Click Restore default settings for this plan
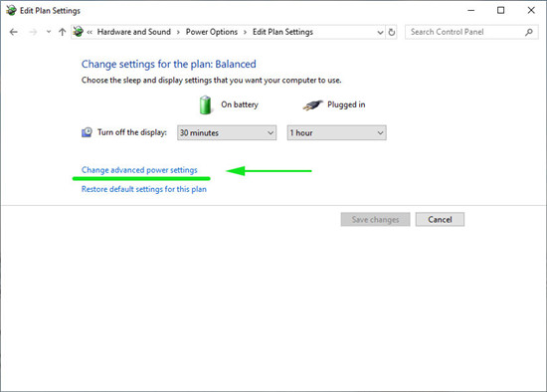This screenshot has width=547, height=392. pos(144,189)
